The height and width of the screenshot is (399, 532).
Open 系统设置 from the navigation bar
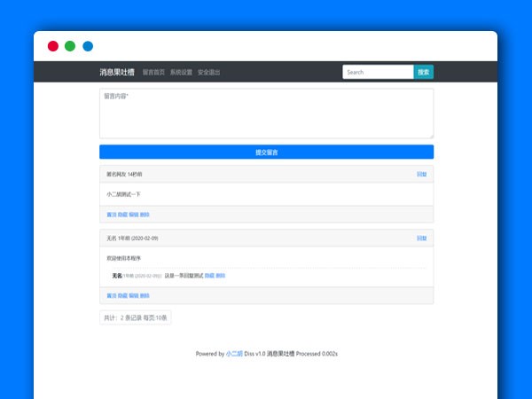[x=181, y=73]
